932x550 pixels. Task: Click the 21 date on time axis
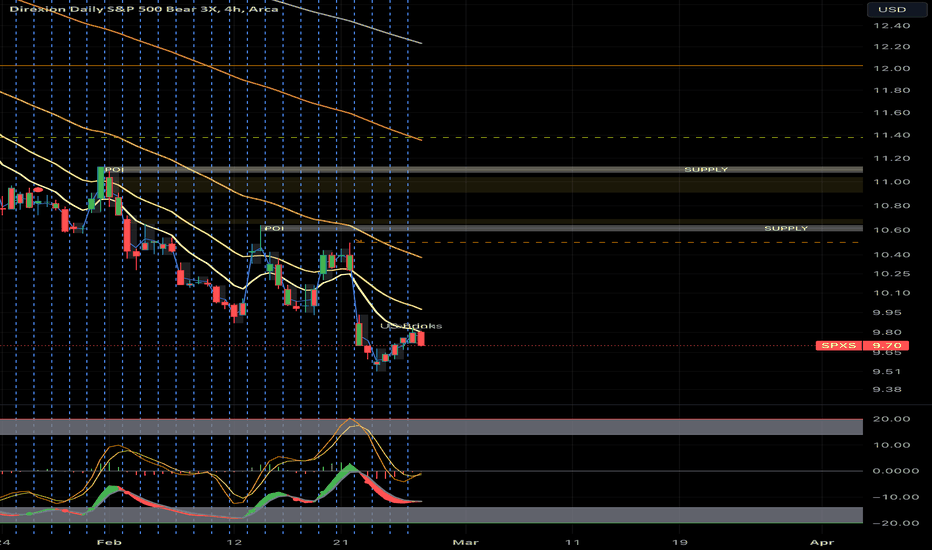click(x=341, y=542)
